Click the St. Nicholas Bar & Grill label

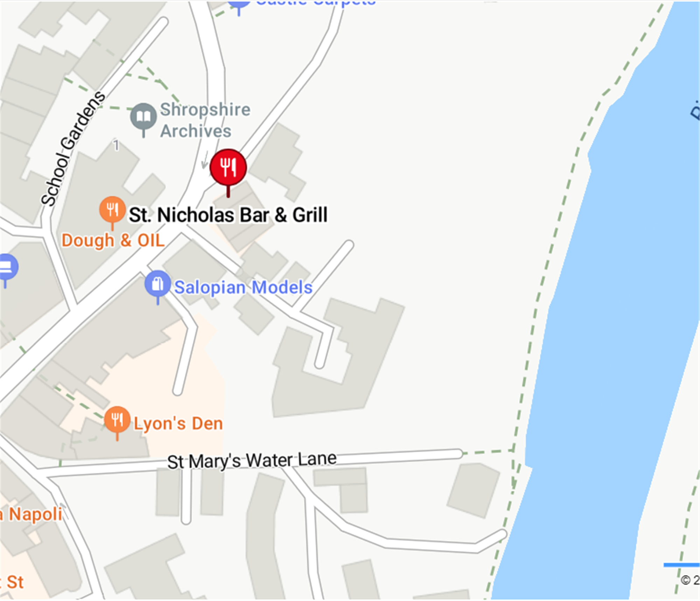(229, 215)
